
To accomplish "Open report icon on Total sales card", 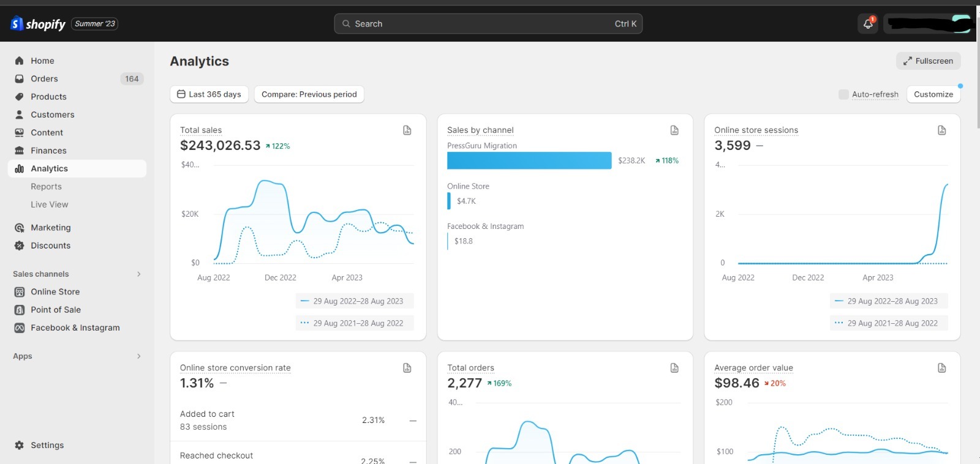I will tap(407, 130).
